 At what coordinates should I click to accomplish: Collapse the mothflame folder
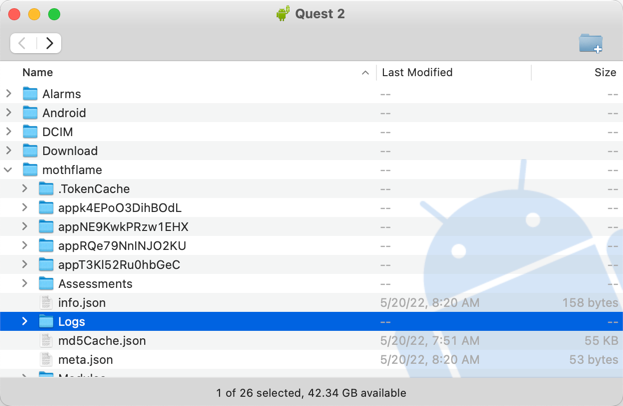[8, 170]
